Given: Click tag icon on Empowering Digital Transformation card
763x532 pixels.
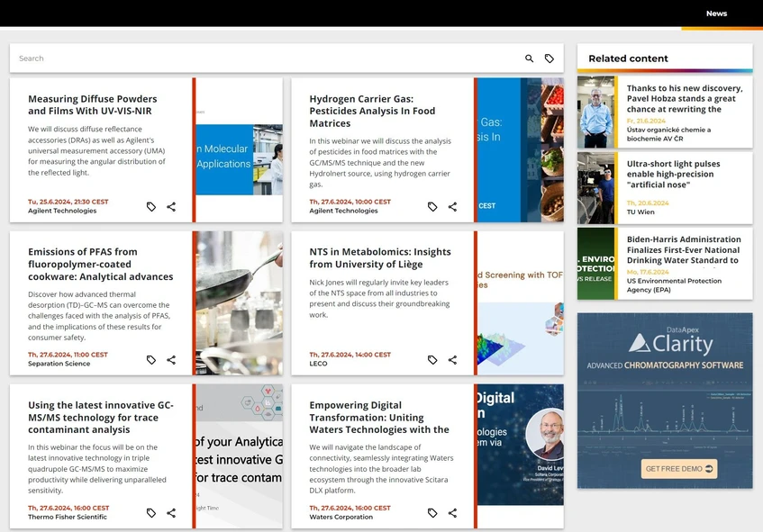Looking at the screenshot, I should 432,513.
